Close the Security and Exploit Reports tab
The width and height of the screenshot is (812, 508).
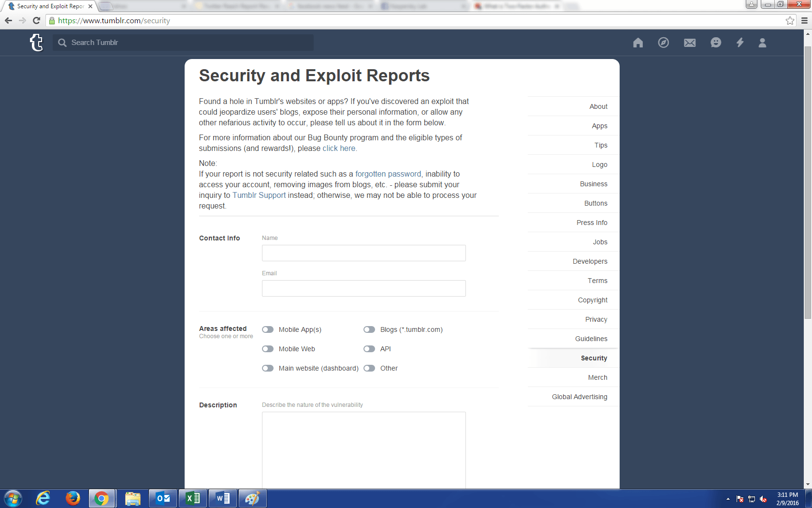[90, 6]
